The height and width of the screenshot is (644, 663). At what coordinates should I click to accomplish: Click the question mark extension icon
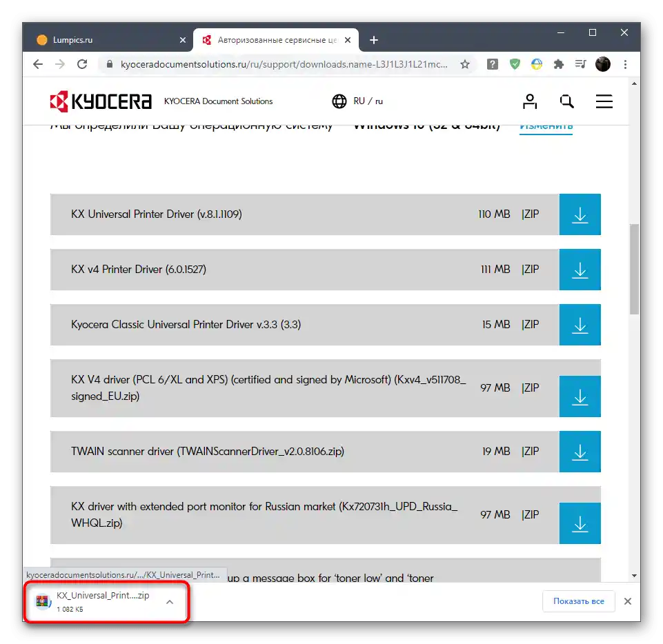pyautogui.click(x=492, y=64)
